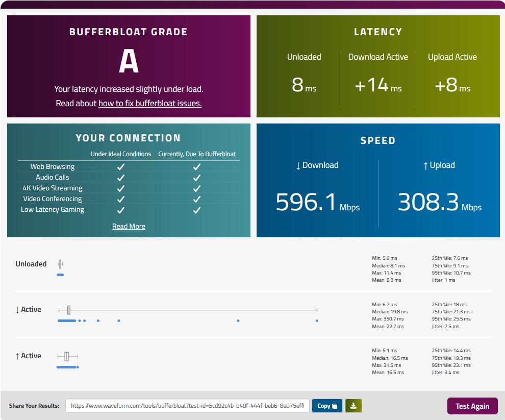Click the Download speed arrow icon

[x=298, y=166]
